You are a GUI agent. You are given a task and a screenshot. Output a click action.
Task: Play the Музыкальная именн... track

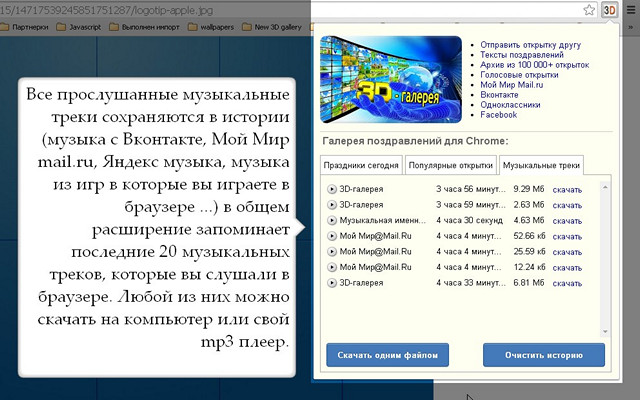coord(332,221)
